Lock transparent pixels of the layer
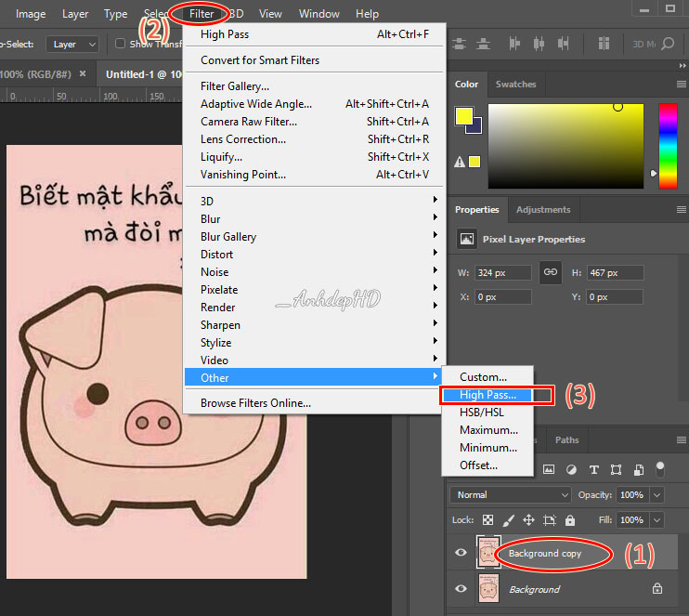Image resolution: width=689 pixels, height=616 pixels. pos(487,520)
